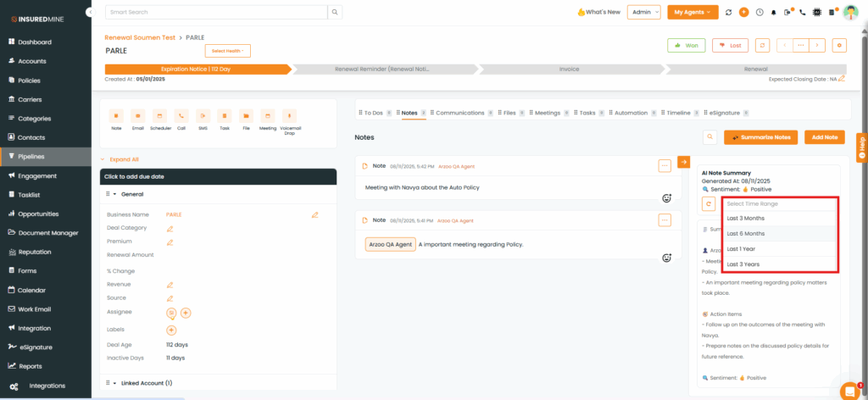The height and width of the screenshot is (400, 868).
Task: Choose Last 3 Years time range
Action: pyautogui.click(x=780, y=264)
